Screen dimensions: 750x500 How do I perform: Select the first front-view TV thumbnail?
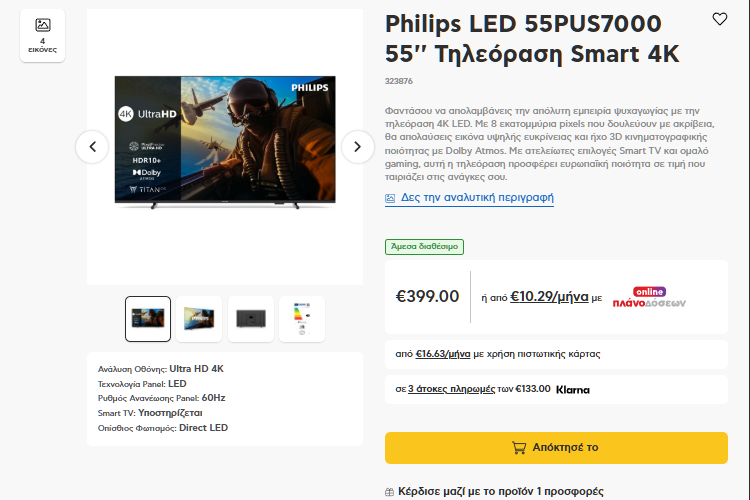click(148, 319)
